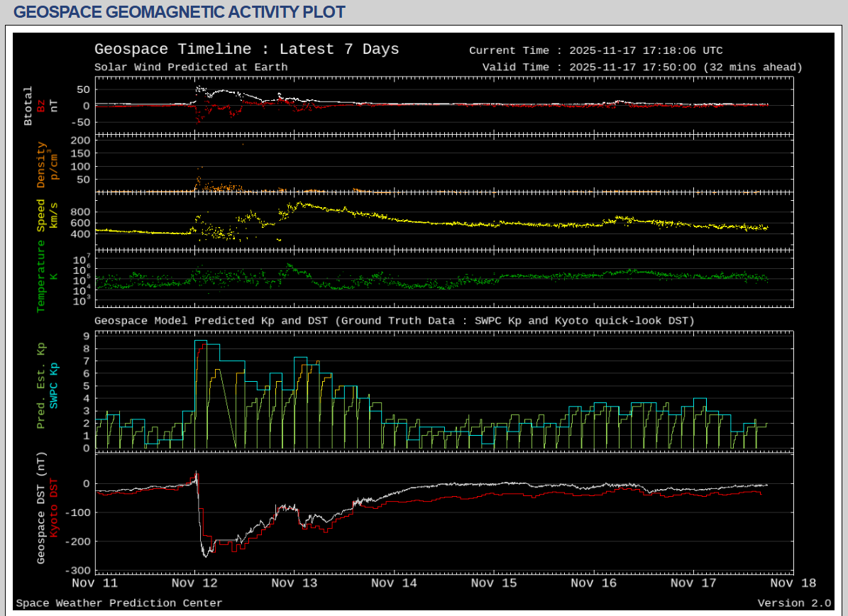Click the 'Geospace Timeline : Latest 7 Days' title
Image resolution: width=848 pixels, height=616 pixels.
246,50
